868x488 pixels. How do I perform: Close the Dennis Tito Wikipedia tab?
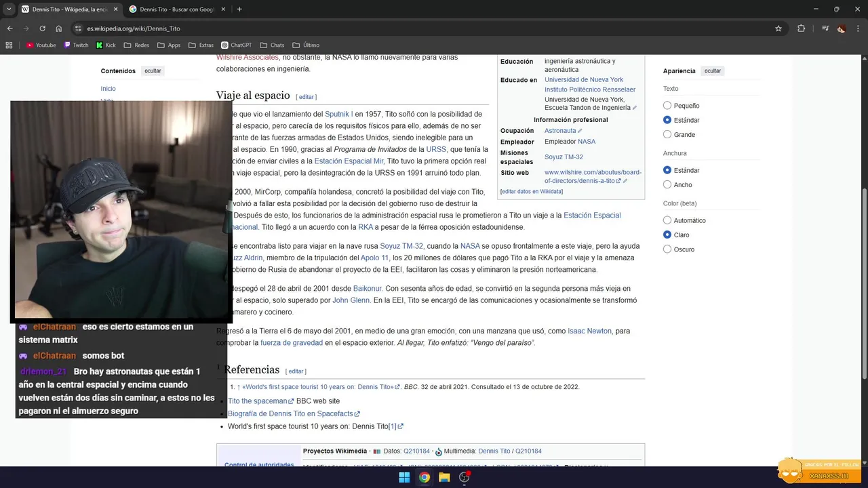(115, 9)
